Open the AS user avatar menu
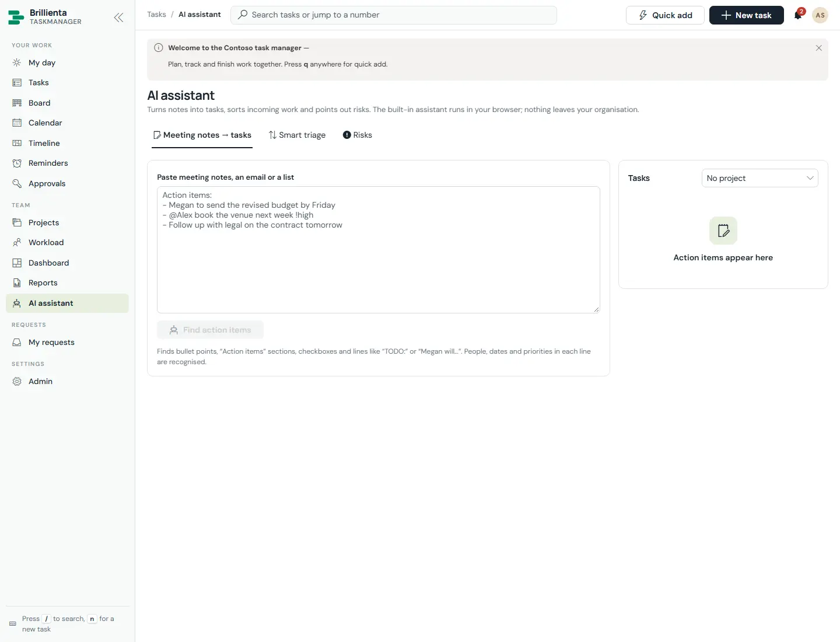This screenshot has width=840, height=642. [820, 15]
